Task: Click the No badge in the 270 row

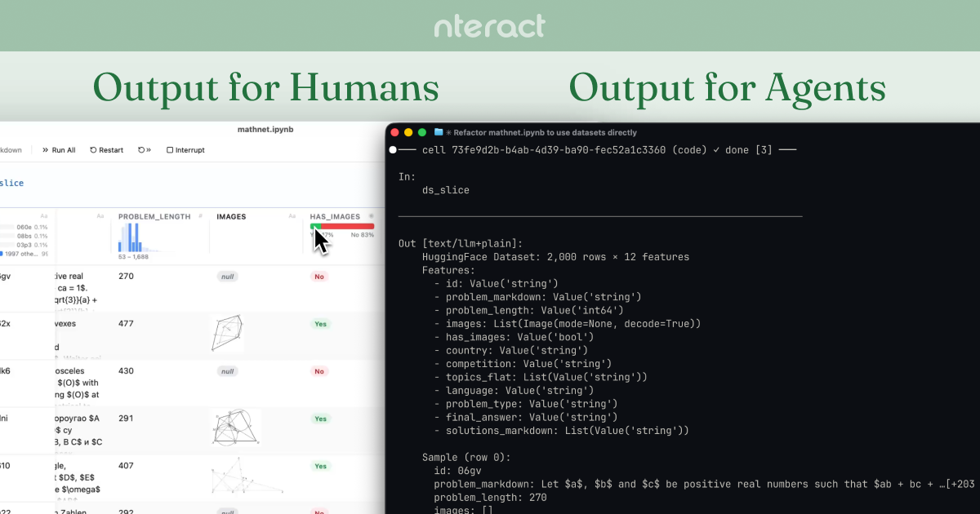Action: click(x=319, y=277)
